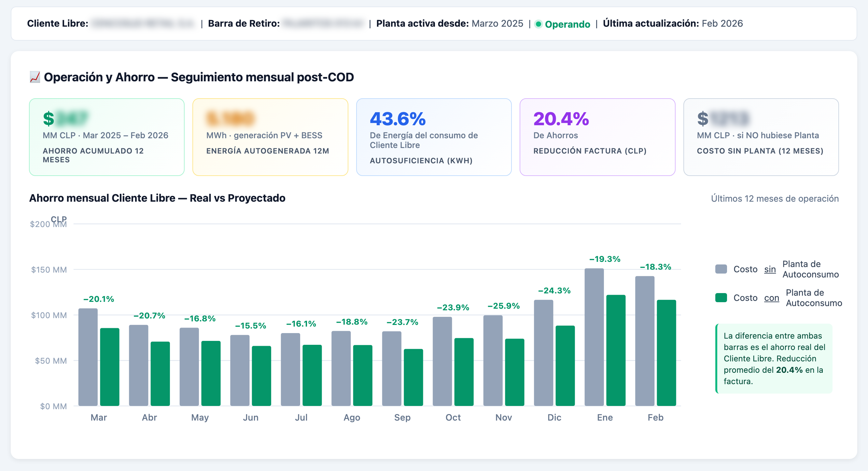Click the green 'Costo con' legend swatch
This screenshot has width=868, height=471.
coord(721,298)
